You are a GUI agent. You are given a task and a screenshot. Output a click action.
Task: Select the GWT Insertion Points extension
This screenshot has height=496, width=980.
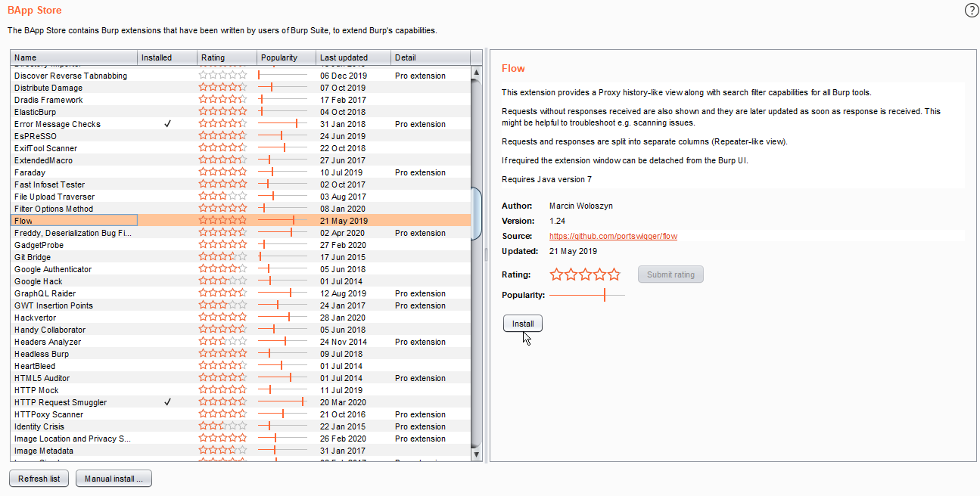54,305
